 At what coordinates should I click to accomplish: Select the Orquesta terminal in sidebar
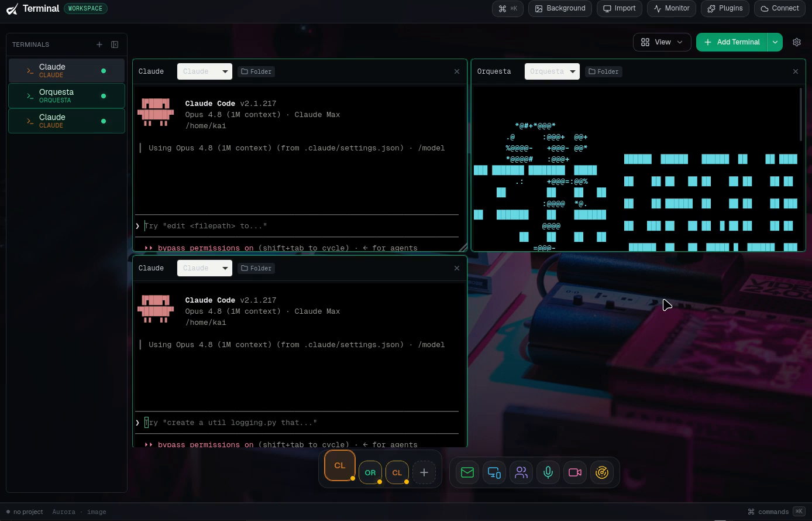(67, 95)
